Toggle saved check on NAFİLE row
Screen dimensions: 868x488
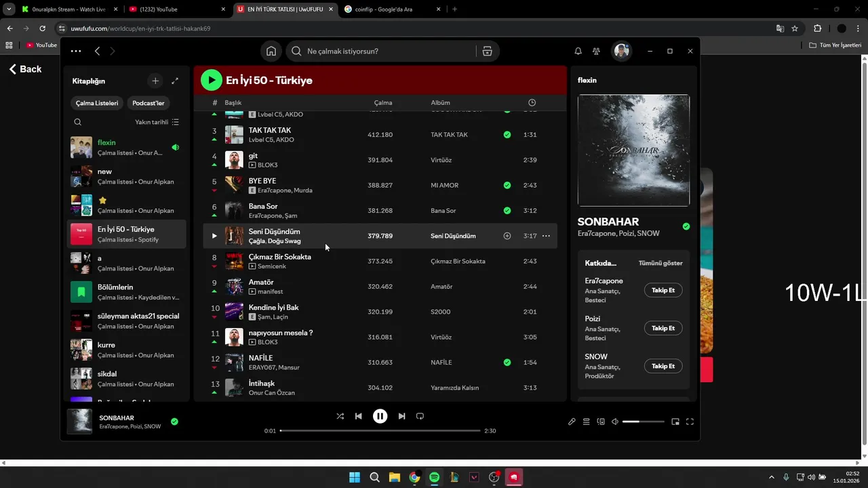tap(507, 363)
